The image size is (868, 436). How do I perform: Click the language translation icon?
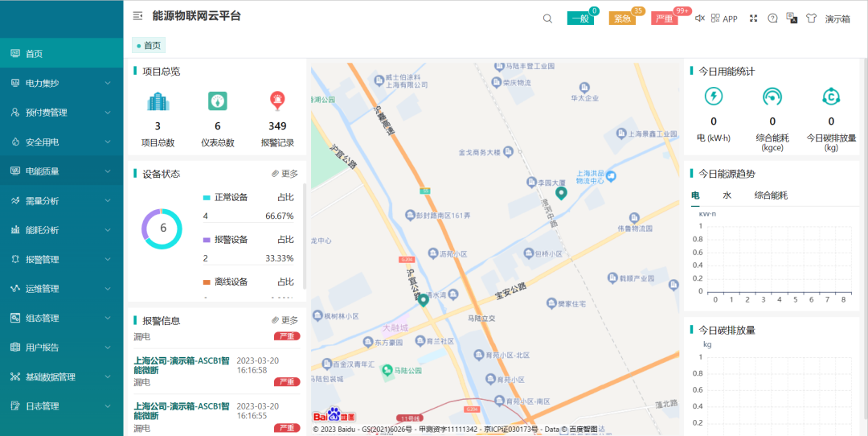coord(792,18)
